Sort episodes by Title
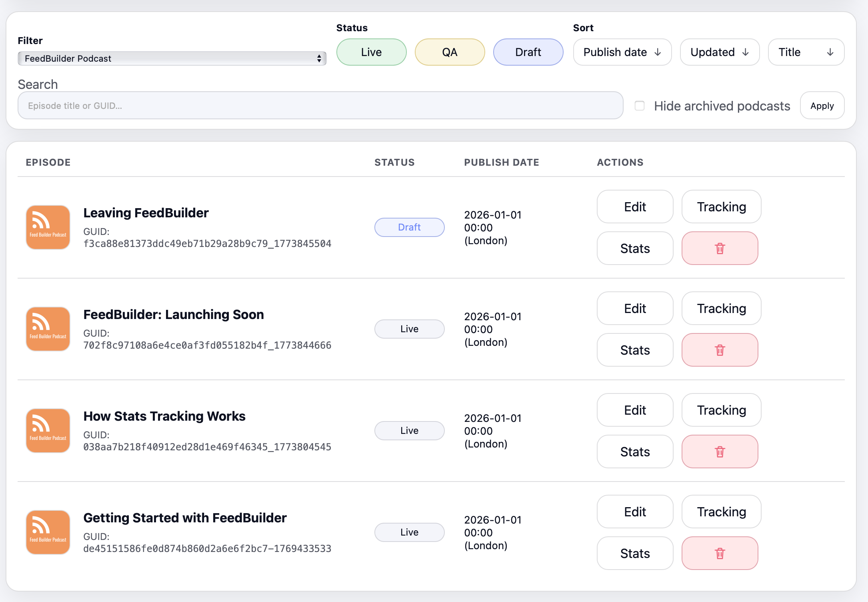This screenshot has width=868, height=602. point(806,52)
